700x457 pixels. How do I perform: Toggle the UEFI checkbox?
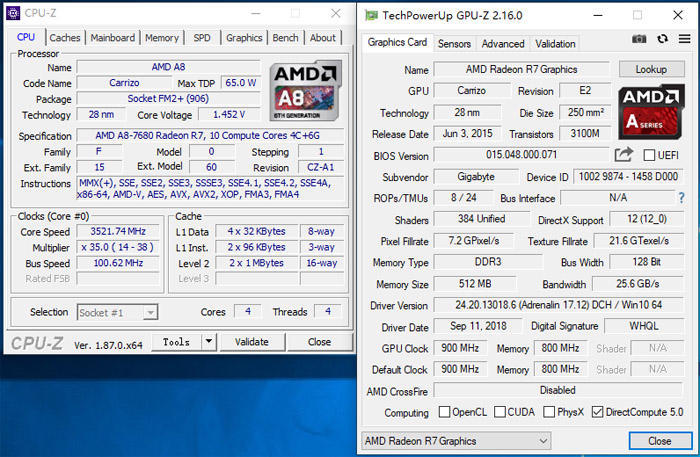point(649,155)
